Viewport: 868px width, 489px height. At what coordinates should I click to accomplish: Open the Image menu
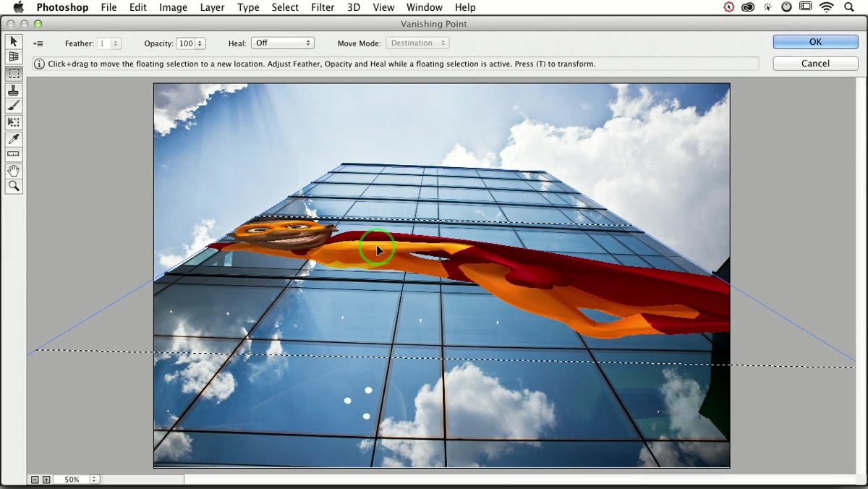pos(173,7)
